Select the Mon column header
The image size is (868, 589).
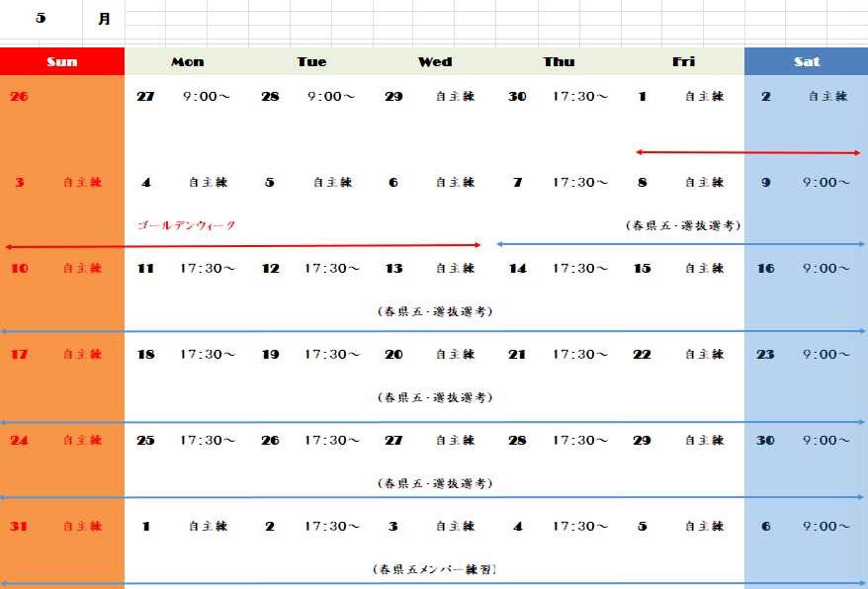point(187,61)
